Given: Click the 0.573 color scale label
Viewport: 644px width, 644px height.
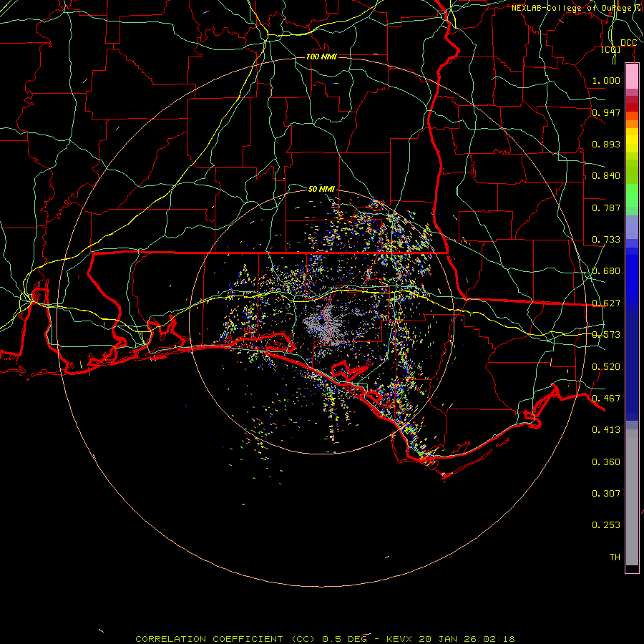Looking at the screenshot, I should point(606,334).
